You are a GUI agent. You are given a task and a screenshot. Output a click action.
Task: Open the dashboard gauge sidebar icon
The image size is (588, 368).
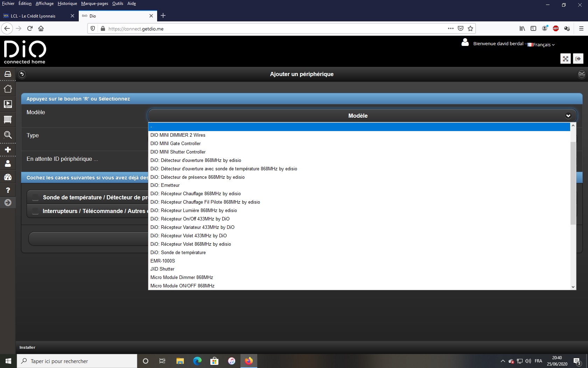(8, 177)
